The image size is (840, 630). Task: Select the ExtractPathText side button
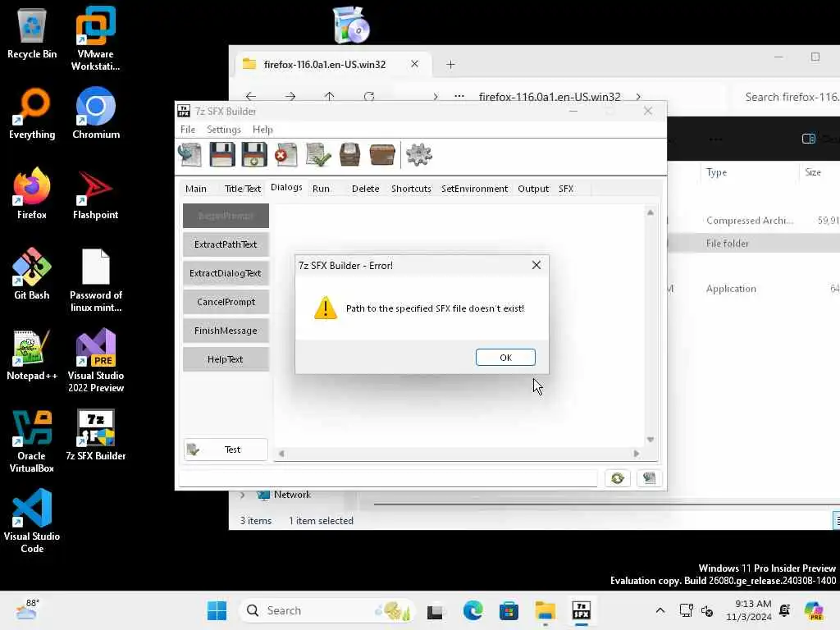click(x=226, y=244)
